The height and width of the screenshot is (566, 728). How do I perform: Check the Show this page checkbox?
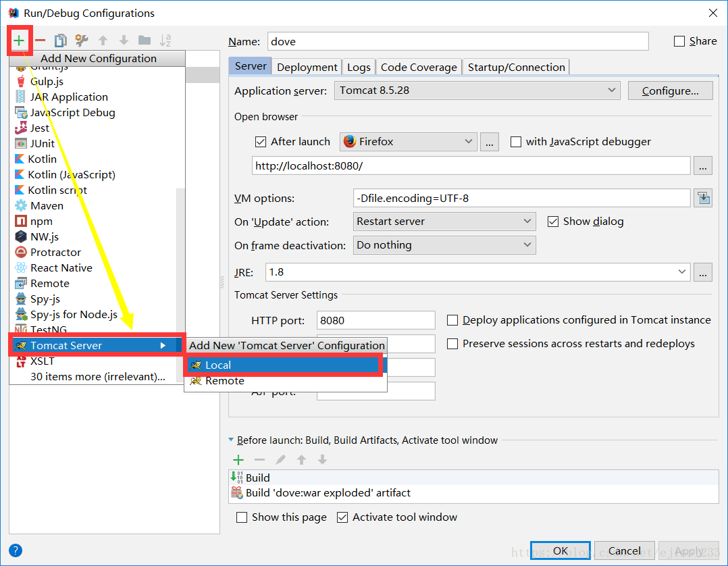(242, 517)
